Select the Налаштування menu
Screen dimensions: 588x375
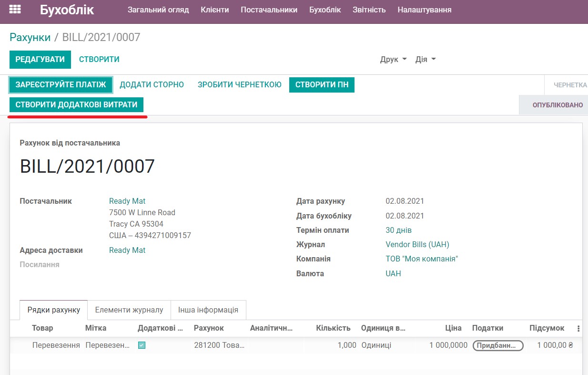(423, 9)
